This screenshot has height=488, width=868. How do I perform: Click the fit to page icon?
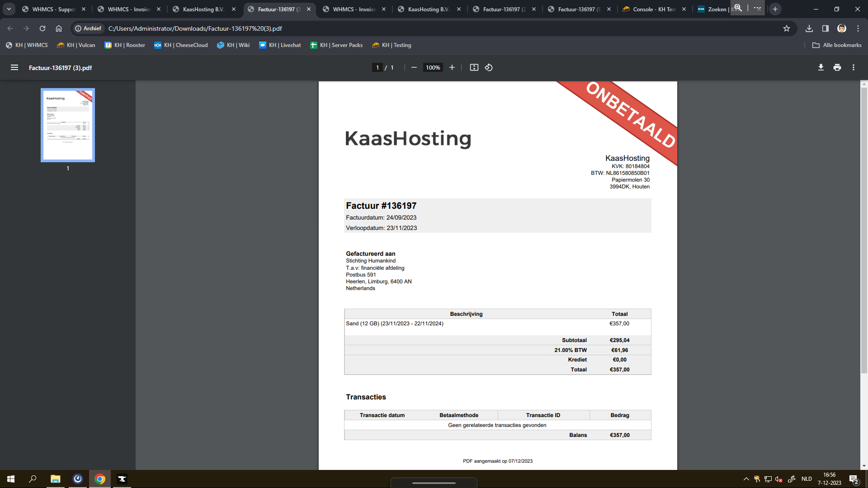pyautogui.click(x=474, y=67)
